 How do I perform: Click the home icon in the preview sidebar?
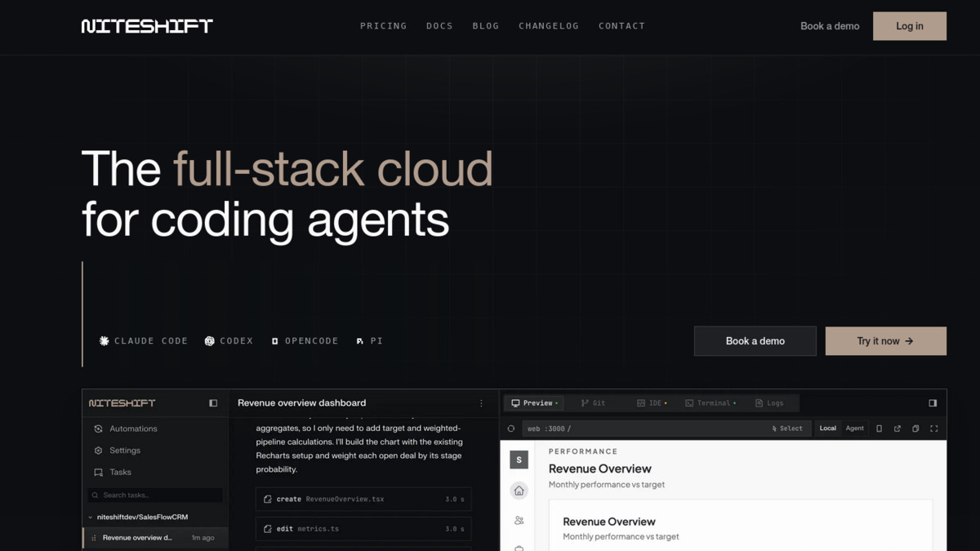519,491
